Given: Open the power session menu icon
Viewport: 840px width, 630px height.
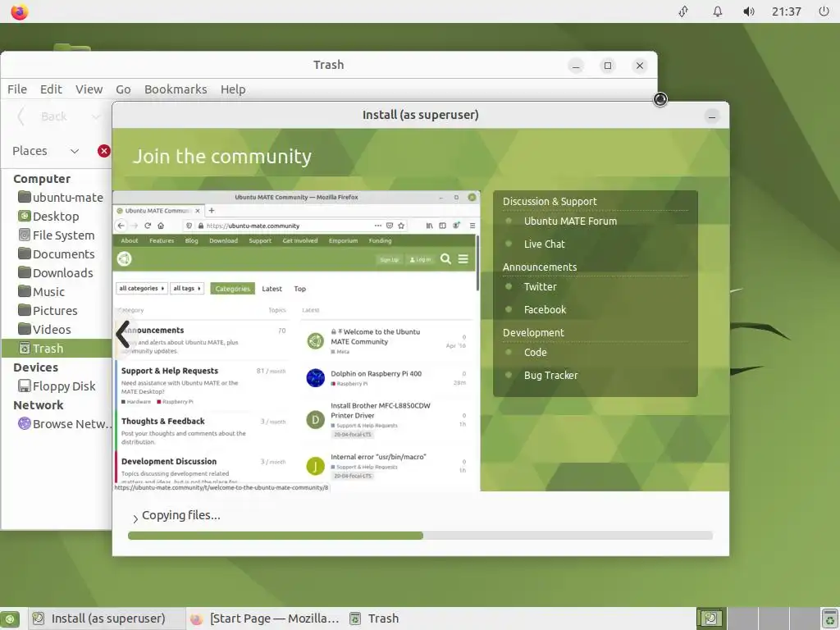Looking at the screenshot, I should click(824, 11).
